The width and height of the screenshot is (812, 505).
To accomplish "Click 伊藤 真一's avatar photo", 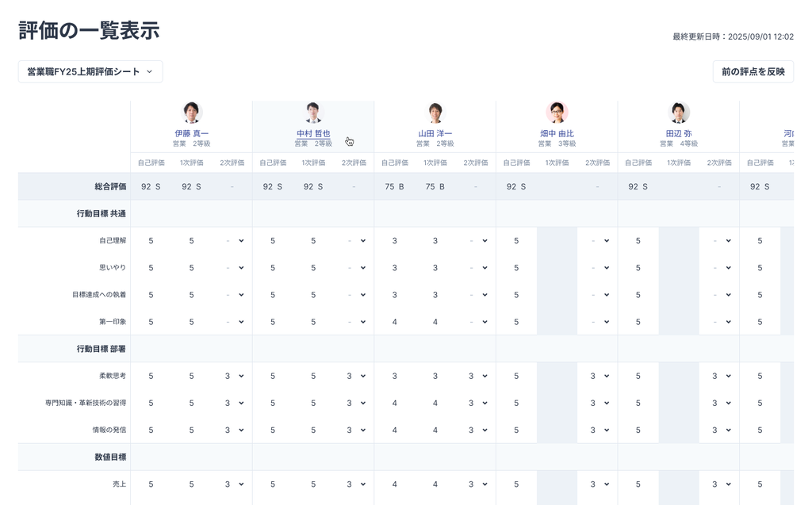I will [191, 113].
